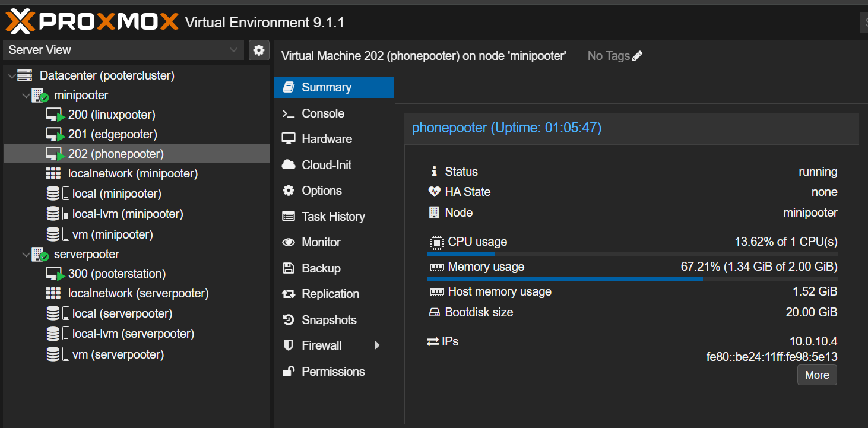Open the Server View gear settings

point(259,50)
